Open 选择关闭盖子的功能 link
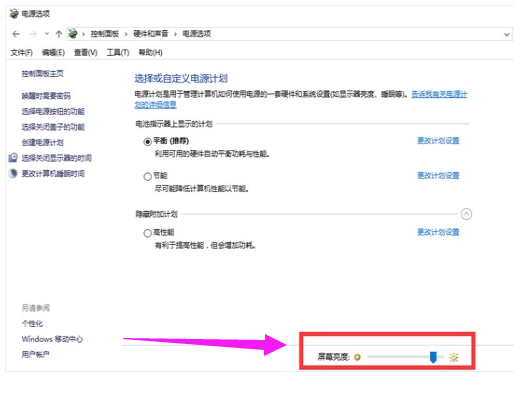This screenshot has height=396, width=514. (x=53, y=127)
